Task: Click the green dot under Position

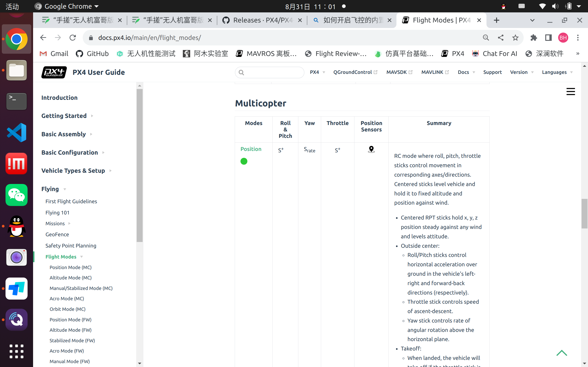Action: coord(244,161)
